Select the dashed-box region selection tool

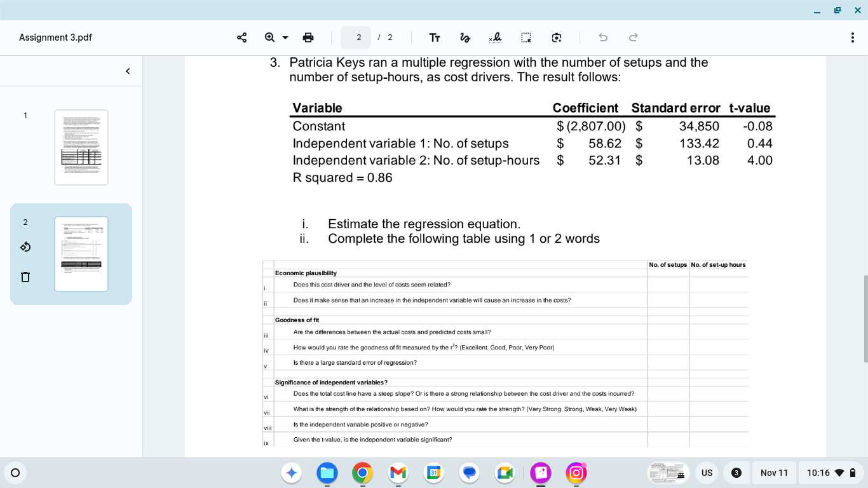(x=526, y=37)
